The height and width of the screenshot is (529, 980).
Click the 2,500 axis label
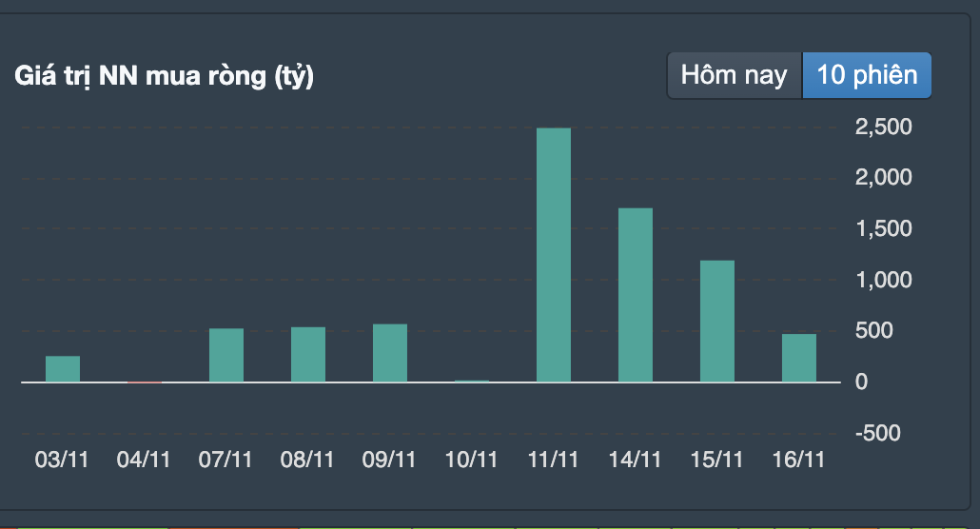883,127
